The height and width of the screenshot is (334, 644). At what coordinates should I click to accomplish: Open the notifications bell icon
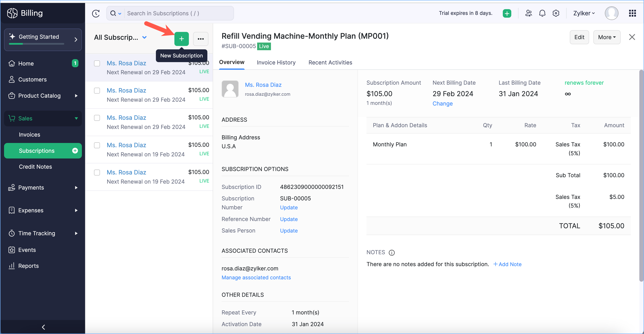tap(542, 13)
